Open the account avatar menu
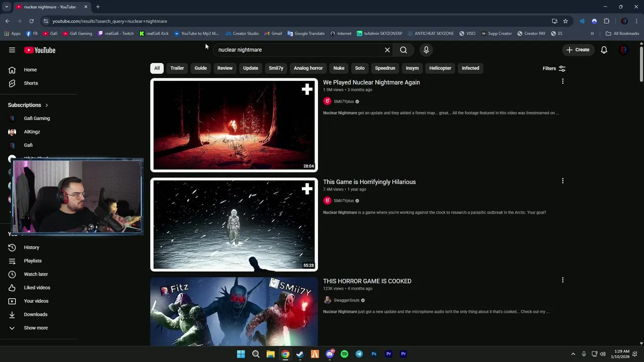The height and width of the screenshot is (362, 644). 624,50
